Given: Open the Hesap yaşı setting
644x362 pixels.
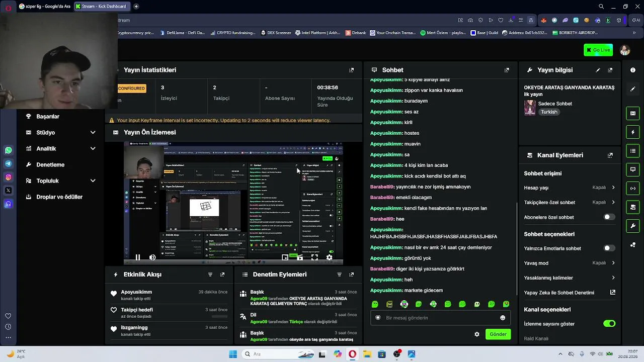Looking at the screenshot, I should click(x=570, y=188).
